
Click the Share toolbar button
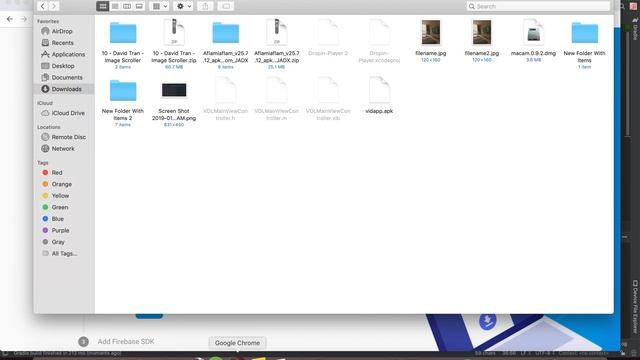click(205, 6)
